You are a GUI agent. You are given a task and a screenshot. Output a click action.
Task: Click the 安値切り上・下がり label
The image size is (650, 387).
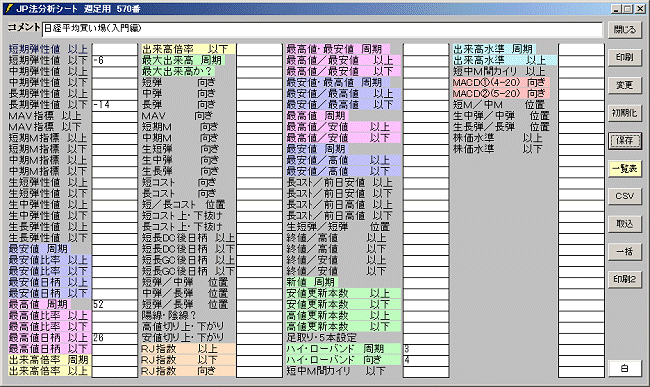183,338
